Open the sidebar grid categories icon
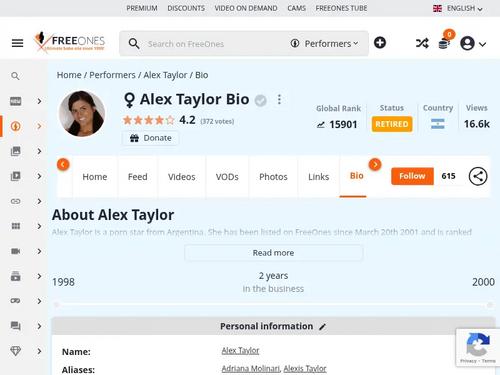The width and height of the screenshot is (500, 375). point(16,226)
